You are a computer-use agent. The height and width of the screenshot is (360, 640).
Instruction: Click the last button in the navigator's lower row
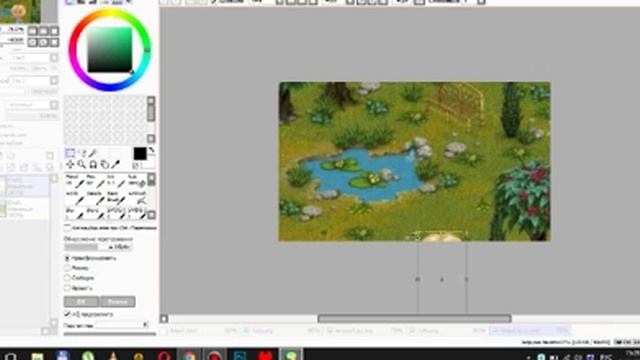pos(54,42)
